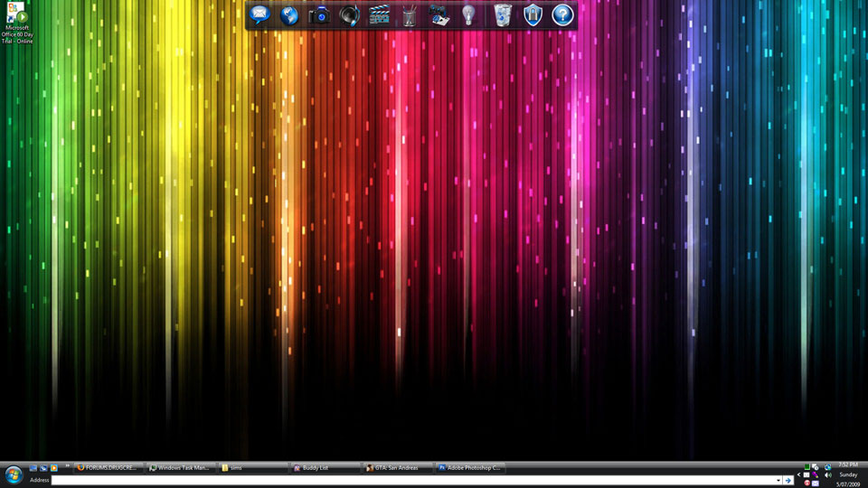868x488 pixels.
Task: Switch to GTA: San Andreas taskbar button
Action: pos(396,468)
